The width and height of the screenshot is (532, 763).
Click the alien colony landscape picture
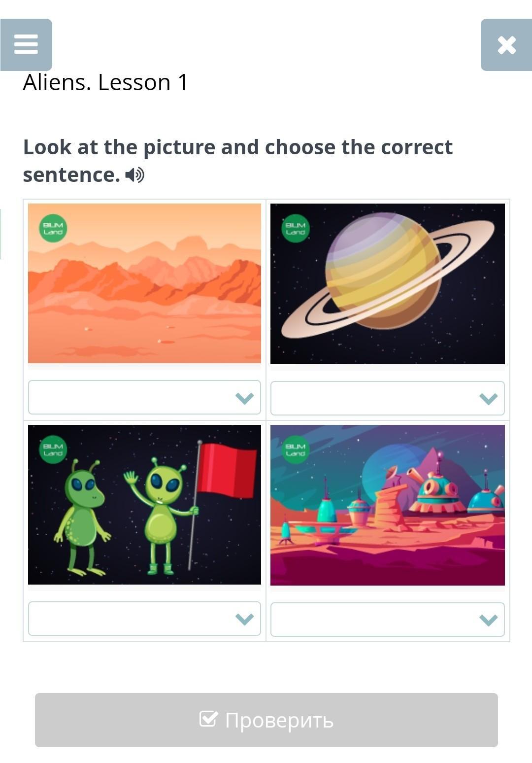click(x=388, y=505)
